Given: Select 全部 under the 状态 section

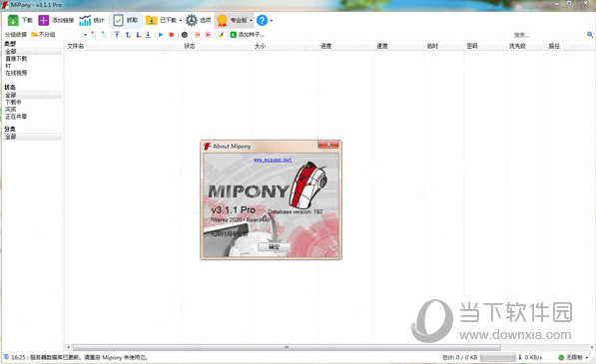Looking at the screenshot, I should (x=33, y=95).
